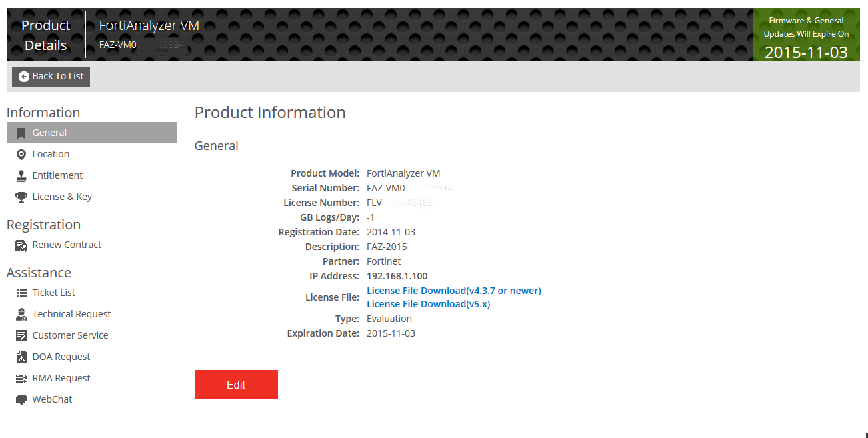Click the Customer Service icon
868x438 pixels.
pyautogui.click(x=21, y=335)
